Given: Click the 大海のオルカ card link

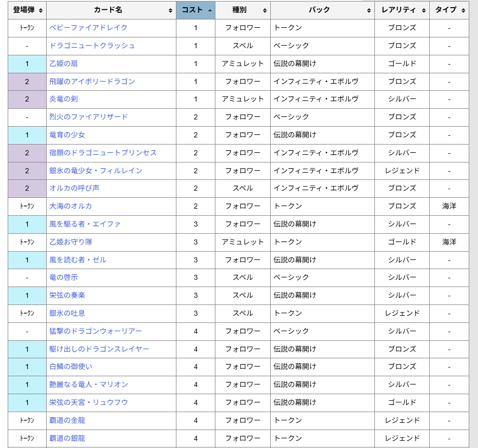Looking at the screenshot, I should (x=71, y=206).
